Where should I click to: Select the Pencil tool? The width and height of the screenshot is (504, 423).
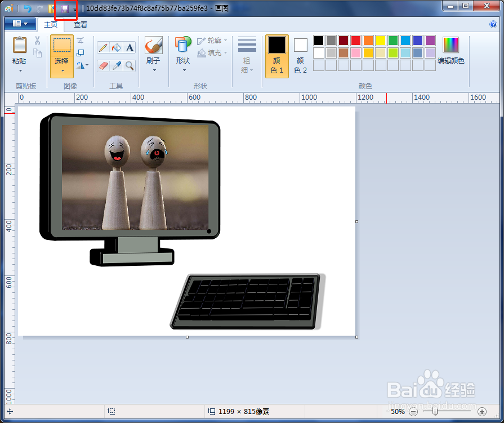tap(103, 47)
